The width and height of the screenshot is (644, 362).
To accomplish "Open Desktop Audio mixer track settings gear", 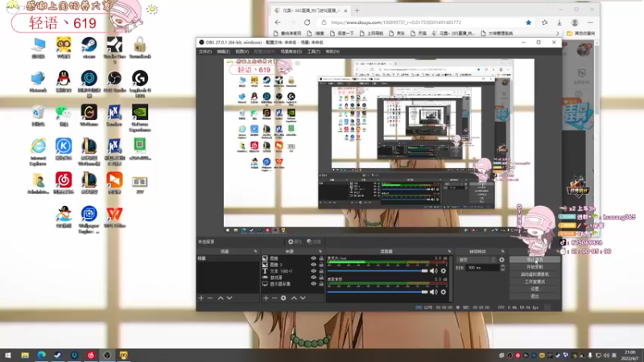I will (444, 292).
